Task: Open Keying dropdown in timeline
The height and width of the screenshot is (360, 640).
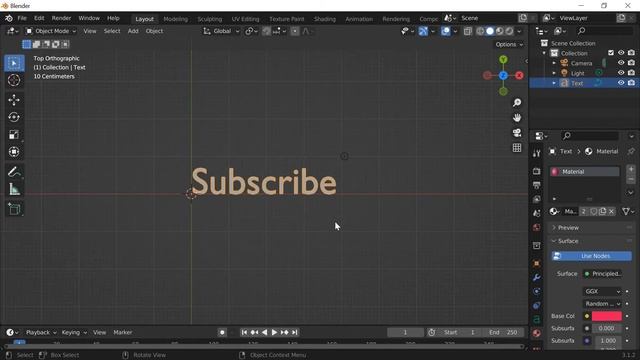Action: pos(74,332)
